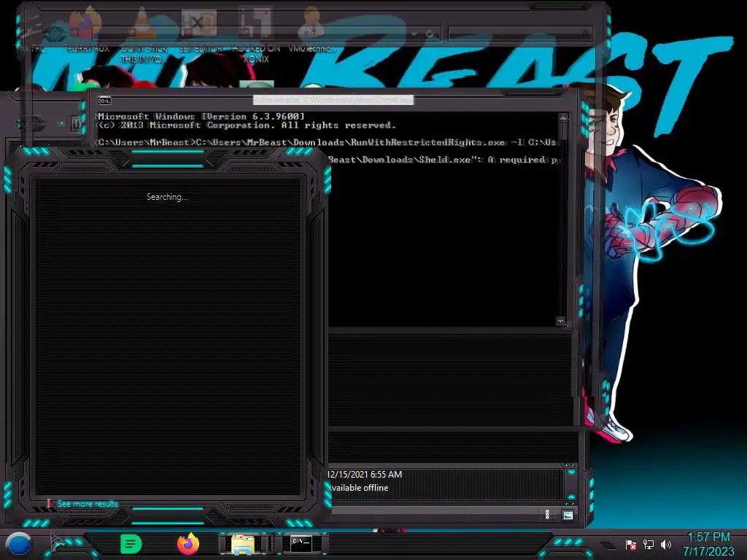The image size is (747, 560).
Task: Click the See more results link
Action: (x=88, y=504)
